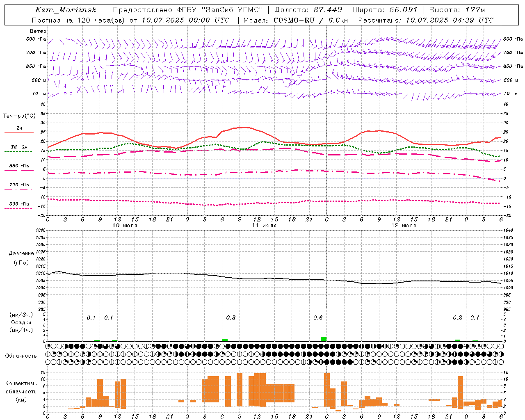Click the (мм/3ч.) precipitation unit label
The height and width of the screenshot is (420, 525).
pos(21,315)
